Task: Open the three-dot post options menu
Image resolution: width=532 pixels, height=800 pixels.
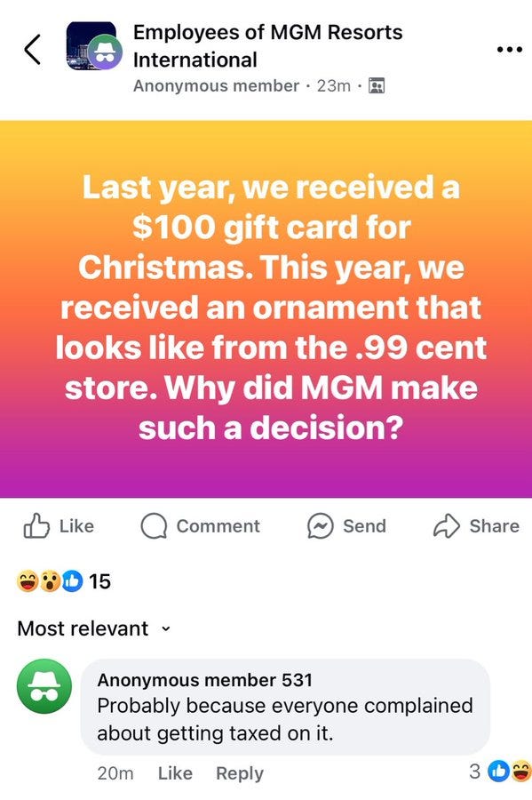Action: click(509, 50)
